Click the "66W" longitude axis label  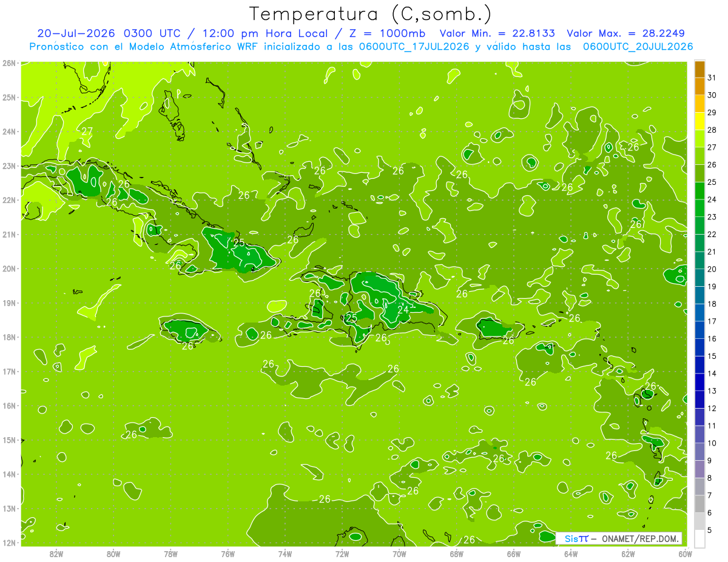click(513, 554)
